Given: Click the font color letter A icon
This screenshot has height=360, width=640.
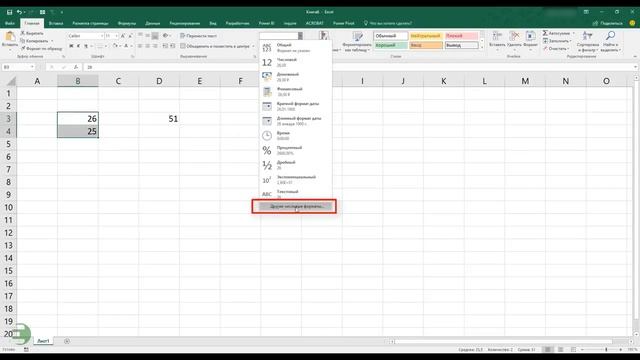Looking at the screenshot, I should 126,46.
